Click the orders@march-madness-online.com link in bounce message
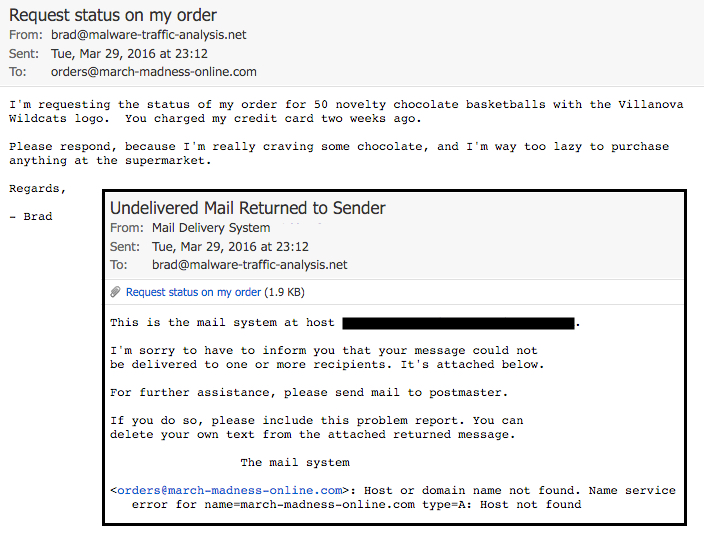704x542 pixels. [229, 490]
